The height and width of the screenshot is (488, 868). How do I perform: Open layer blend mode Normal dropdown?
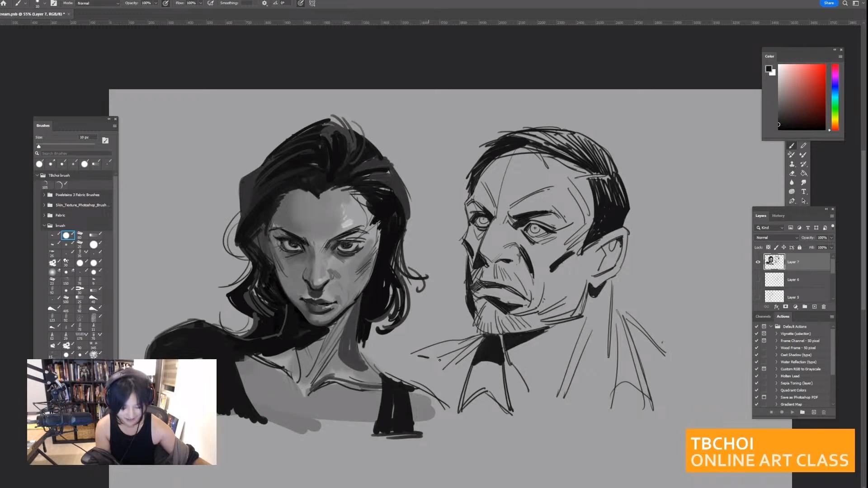[777, 238]
